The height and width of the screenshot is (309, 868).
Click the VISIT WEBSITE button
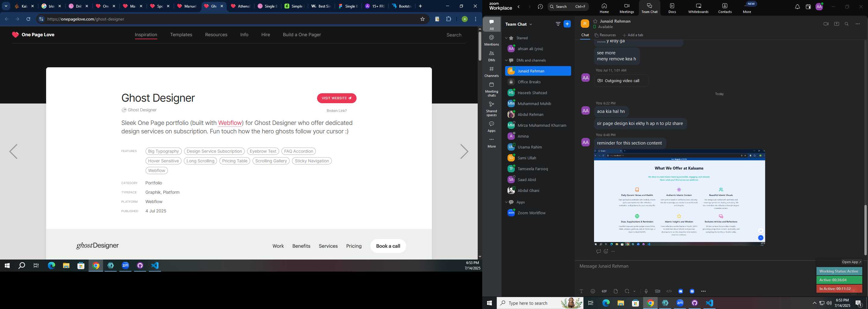point(337,98)
